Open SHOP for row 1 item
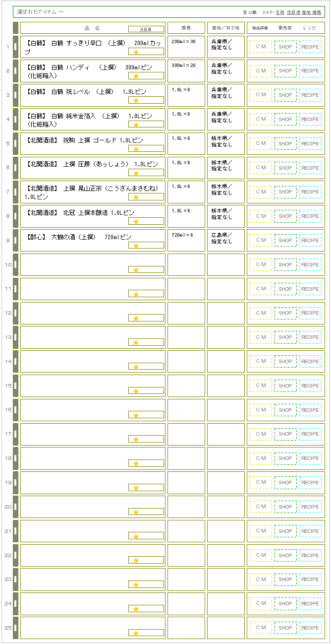This screenshot has width=331, height=644. tap(285, 47)
